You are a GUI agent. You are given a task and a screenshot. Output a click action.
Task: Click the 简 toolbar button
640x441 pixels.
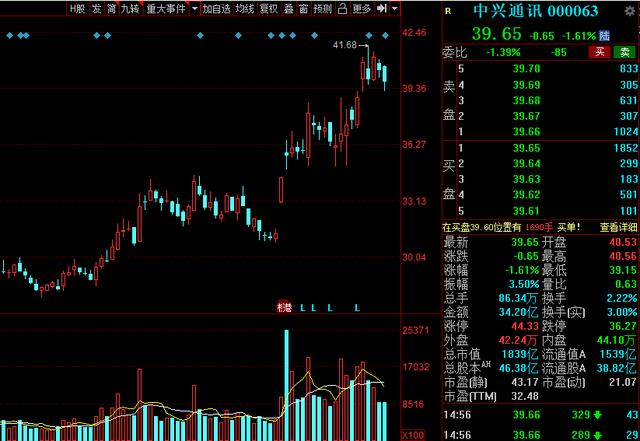[x=111, y=9]
